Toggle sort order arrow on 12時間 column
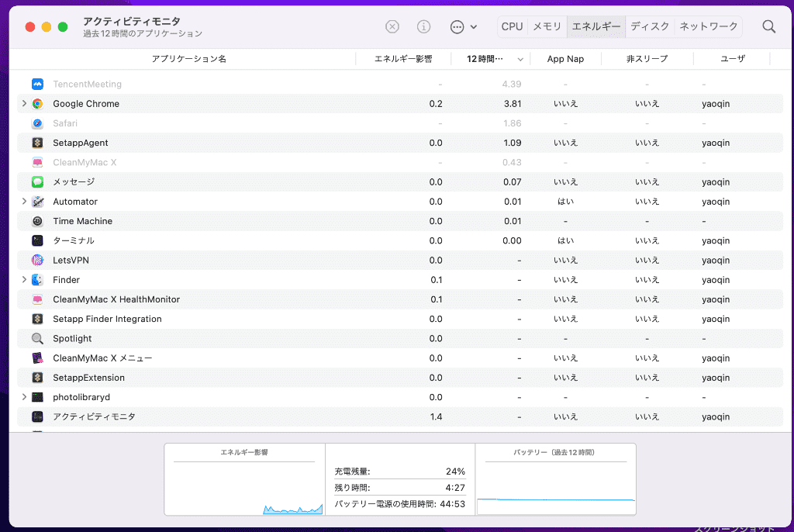Screen dimensions: 794x532 point(520,59)
